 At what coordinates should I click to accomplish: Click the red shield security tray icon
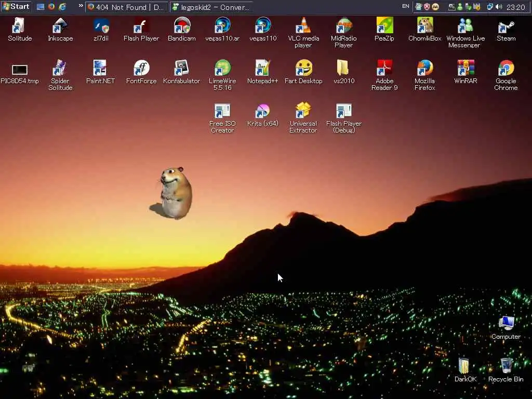(427, 7)
